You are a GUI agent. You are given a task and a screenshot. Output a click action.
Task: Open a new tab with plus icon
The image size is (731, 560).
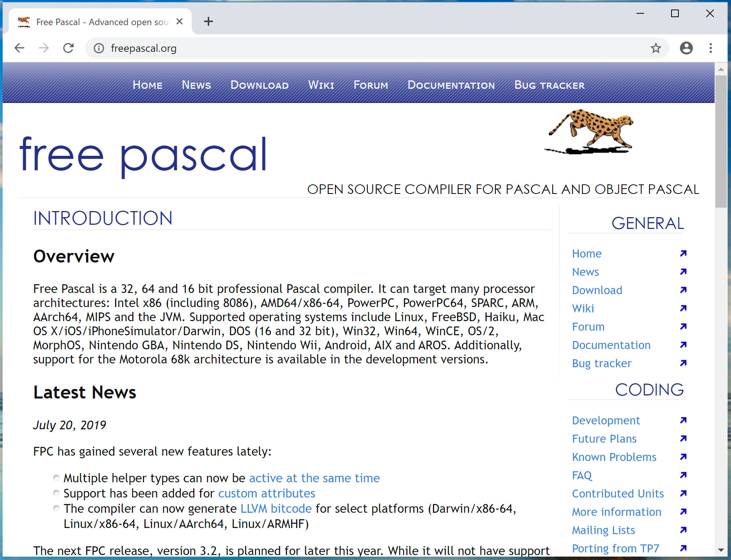pos(208,21)
